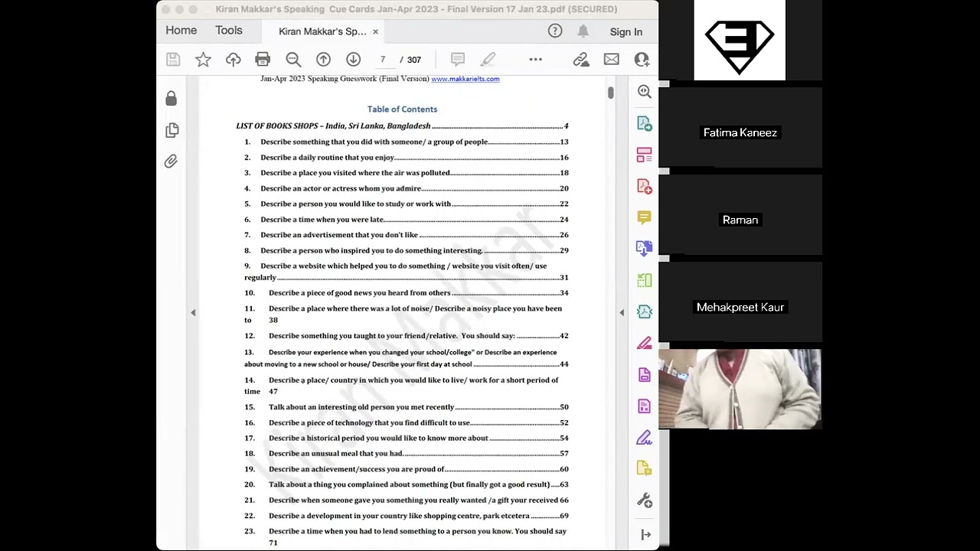Upload the file to cloud storage

233,60
